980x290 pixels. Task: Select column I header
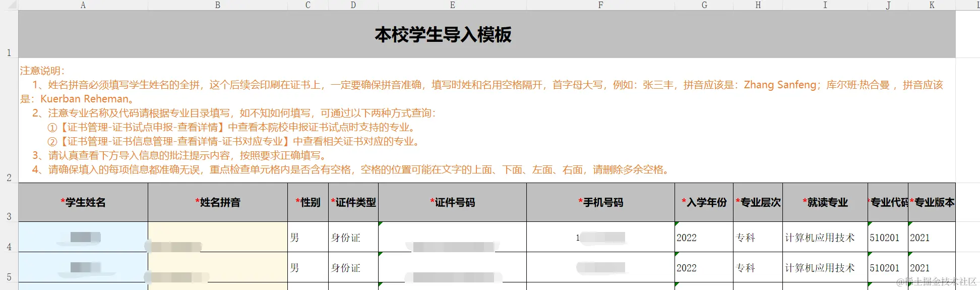[825, 5]
